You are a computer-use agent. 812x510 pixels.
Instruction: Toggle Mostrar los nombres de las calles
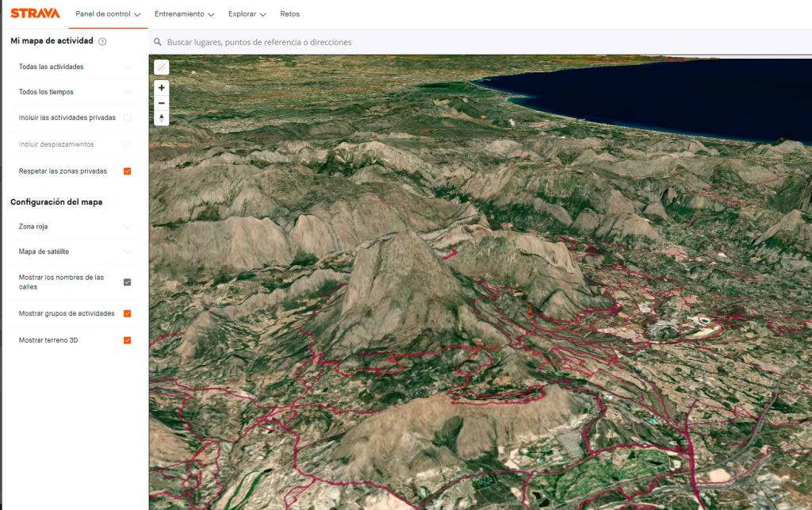point(127,282)
